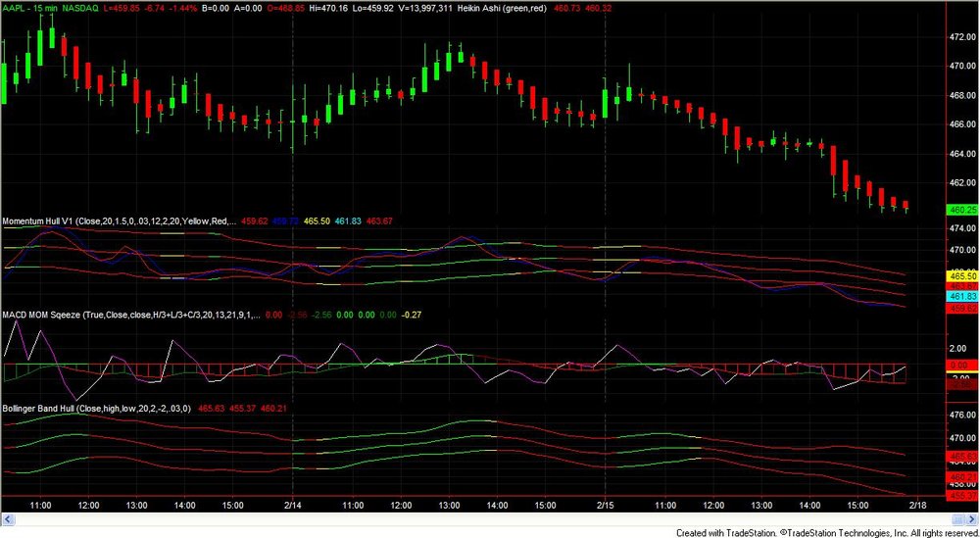This screenshot has height=538, width=980.
Task: Click the horizontal scrollbar thumb
Action: [x=959, y=518]
